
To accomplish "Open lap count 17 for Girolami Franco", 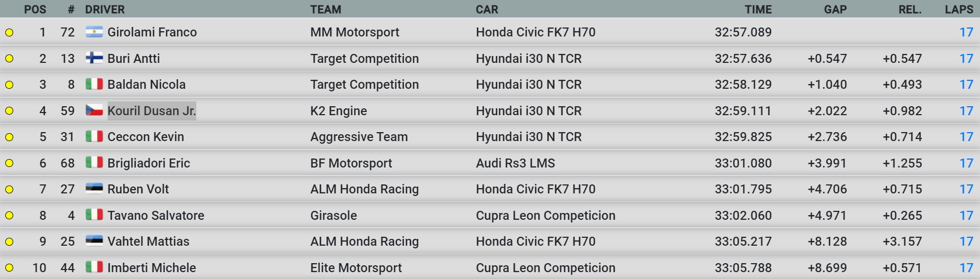I will (966, 32).
